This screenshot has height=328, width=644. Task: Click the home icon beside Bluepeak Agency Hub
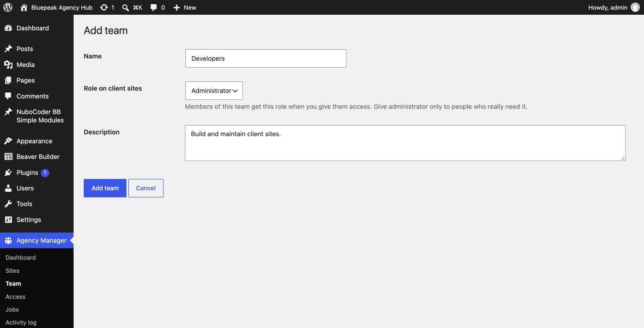[24, 7]
